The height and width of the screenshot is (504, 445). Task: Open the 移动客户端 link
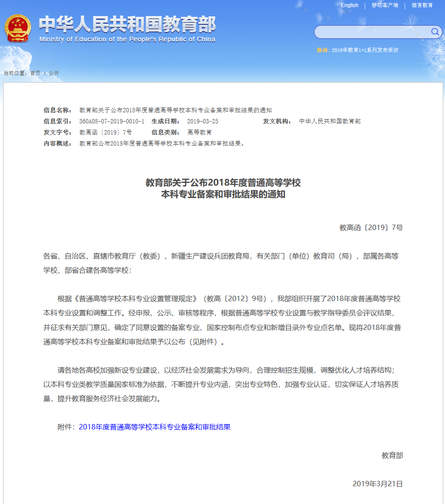(385, 5)
